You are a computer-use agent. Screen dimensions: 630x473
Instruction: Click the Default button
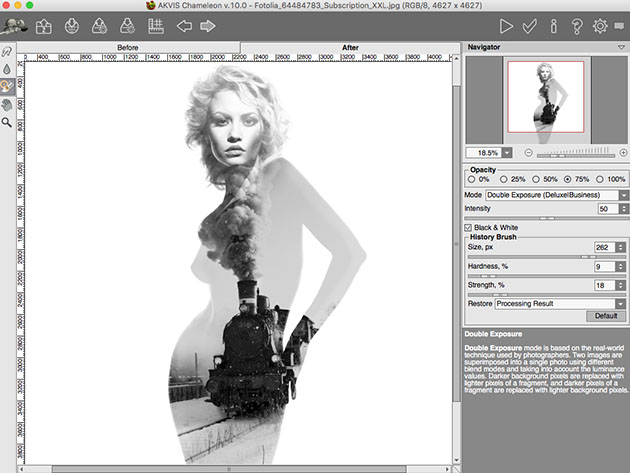606,316
